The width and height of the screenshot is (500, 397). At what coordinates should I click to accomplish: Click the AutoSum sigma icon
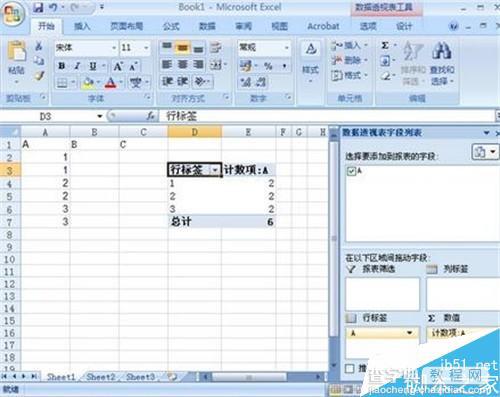point(385,45)
